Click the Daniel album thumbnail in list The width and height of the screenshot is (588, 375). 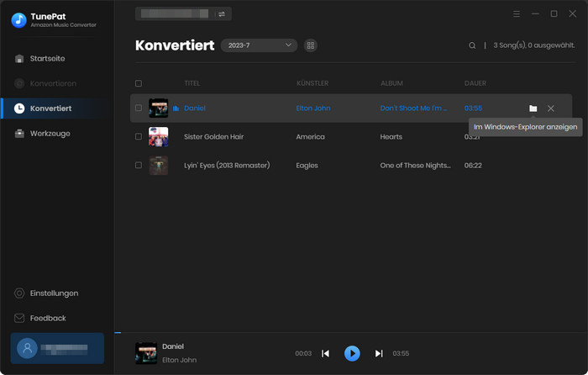click(158, 108)
